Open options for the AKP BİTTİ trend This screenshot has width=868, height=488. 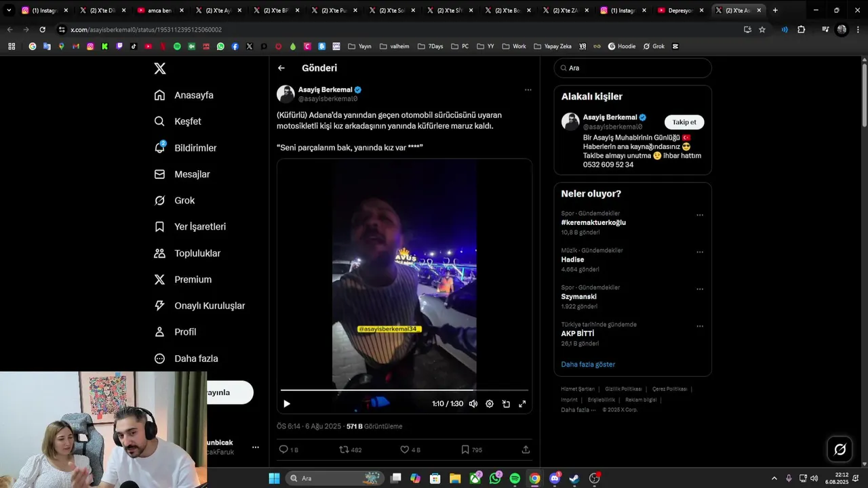(700, 326)
